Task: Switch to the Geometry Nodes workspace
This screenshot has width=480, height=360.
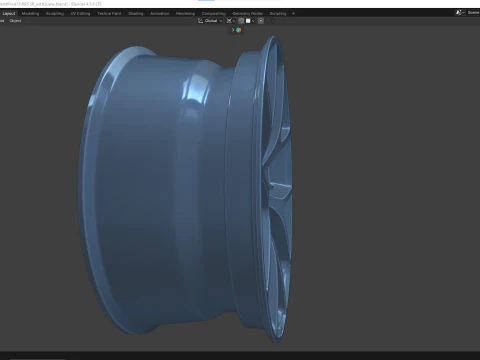Action: coord(248,14)
